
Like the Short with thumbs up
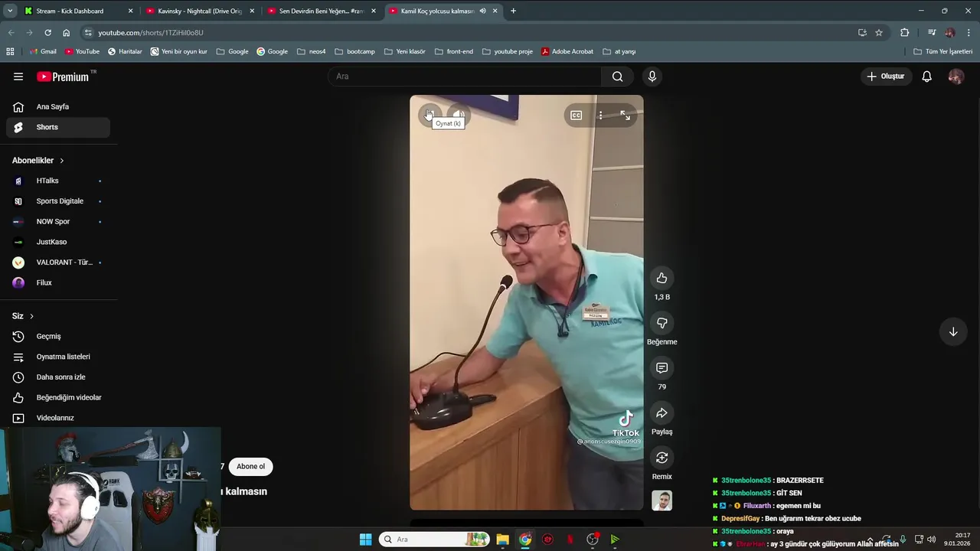click(661, 278)
